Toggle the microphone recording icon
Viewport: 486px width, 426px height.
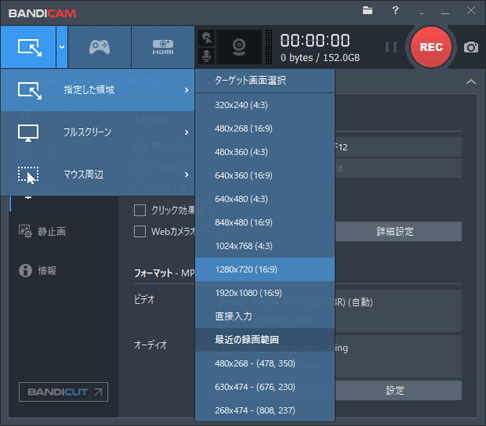click(x=207, y=56)
